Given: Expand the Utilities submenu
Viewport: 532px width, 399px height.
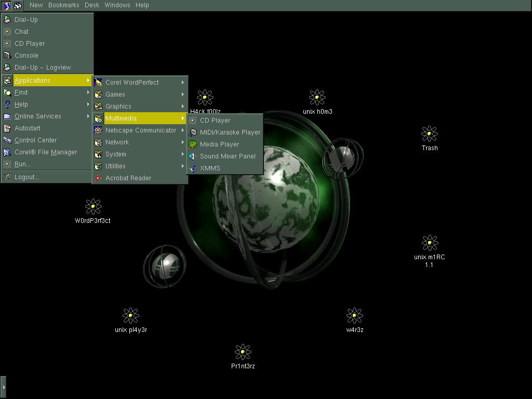Looking at the screenshot, I should click(115, 166).
